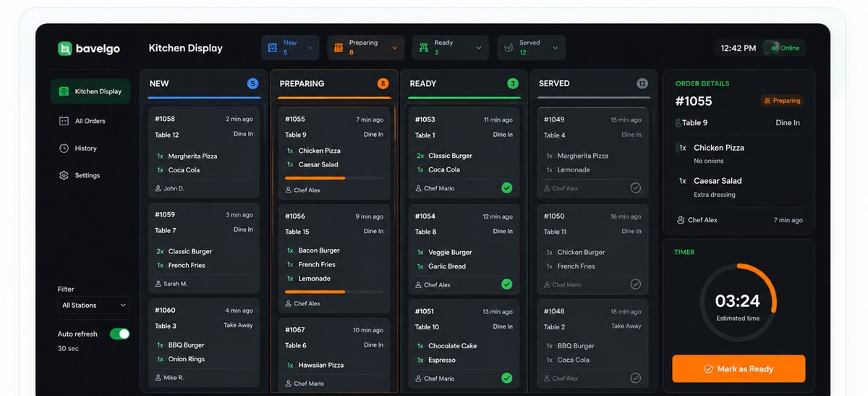Click Chef Mario icon on order #1053
This screenshot has height=396, width=868.
pos(418,188)
